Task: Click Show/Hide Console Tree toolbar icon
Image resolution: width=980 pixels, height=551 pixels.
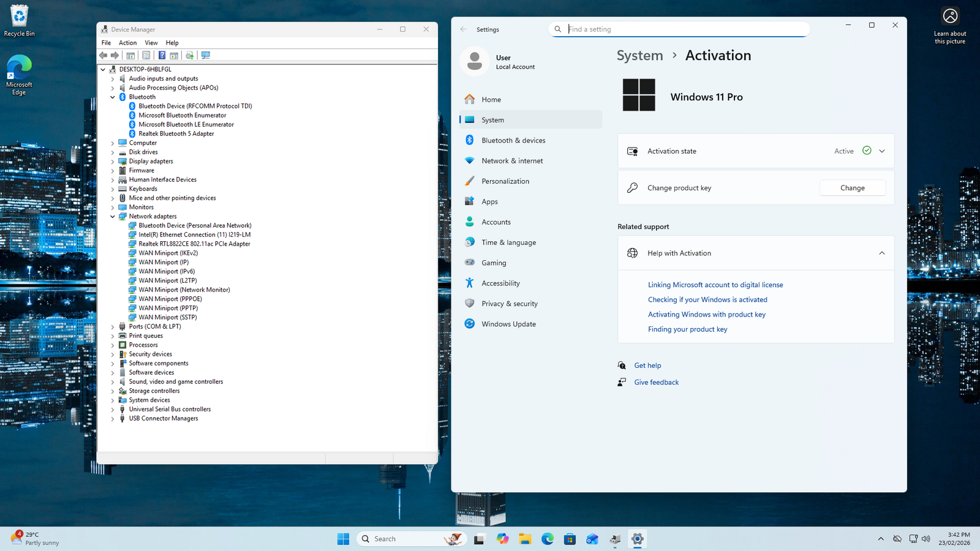Action: pyautogui.click(x=130, y=55)
